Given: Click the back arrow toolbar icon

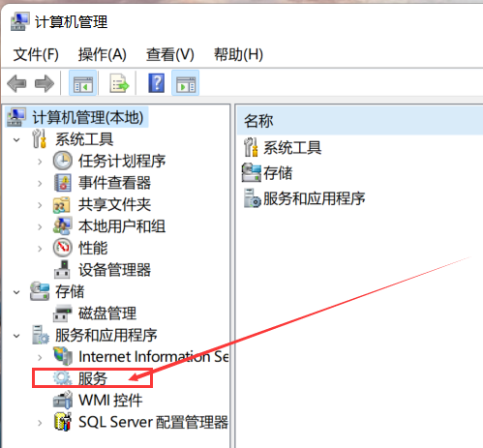Looking at the screenshot, I should [16, 83].
